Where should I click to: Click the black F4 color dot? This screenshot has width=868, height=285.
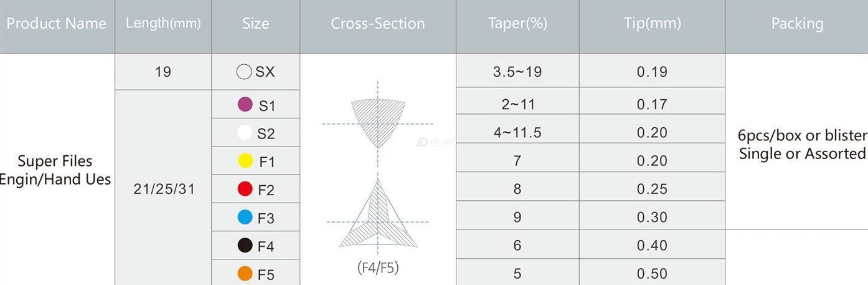[x=245, y=245]
